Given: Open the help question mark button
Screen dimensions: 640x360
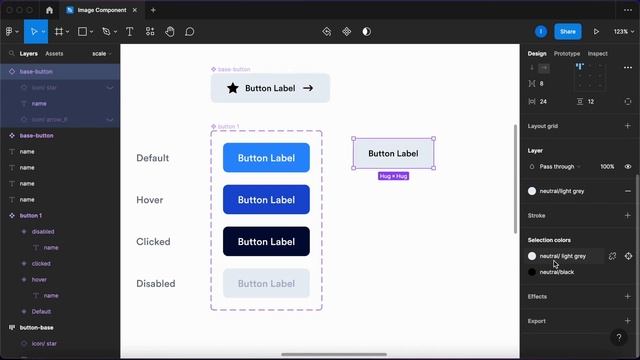Looking at the screenshot, I should click(619, 337).
